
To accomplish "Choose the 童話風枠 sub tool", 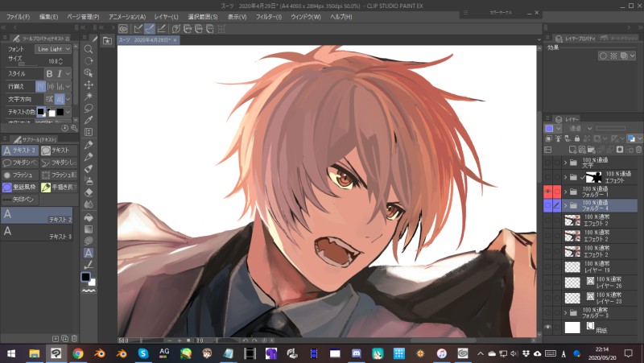I will tap(20, 188).
